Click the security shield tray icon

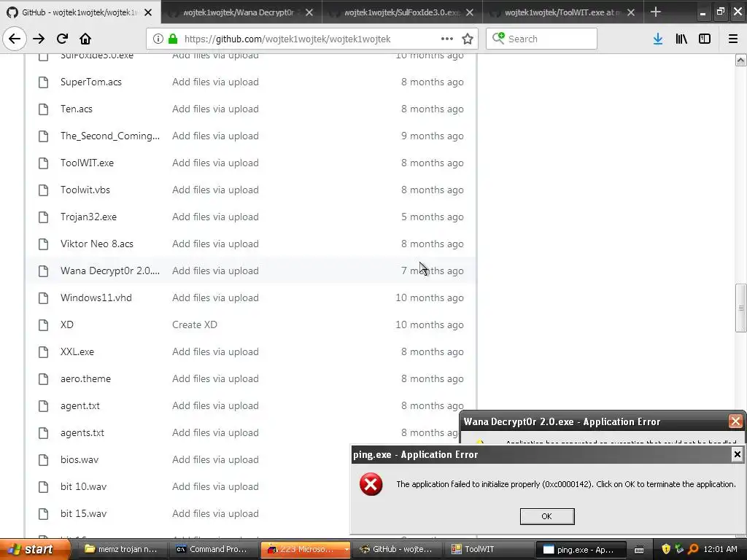[666, 549]
